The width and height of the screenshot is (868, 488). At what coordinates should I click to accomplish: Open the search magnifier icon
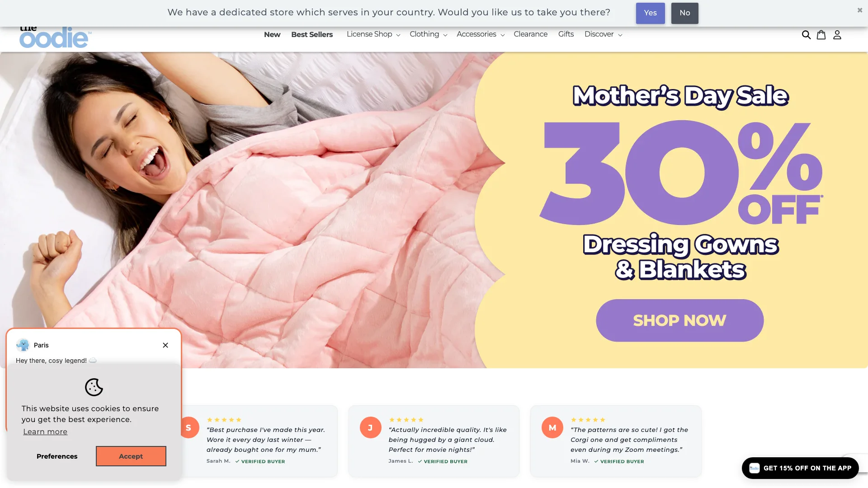(806, 35)
